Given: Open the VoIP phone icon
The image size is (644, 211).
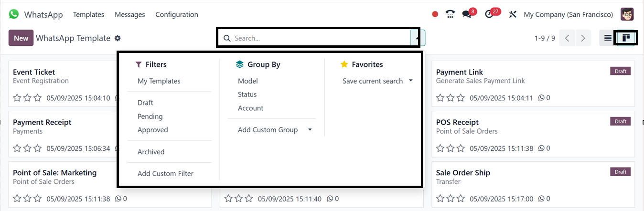Looking at the screenshot, I should pos(450,14).
